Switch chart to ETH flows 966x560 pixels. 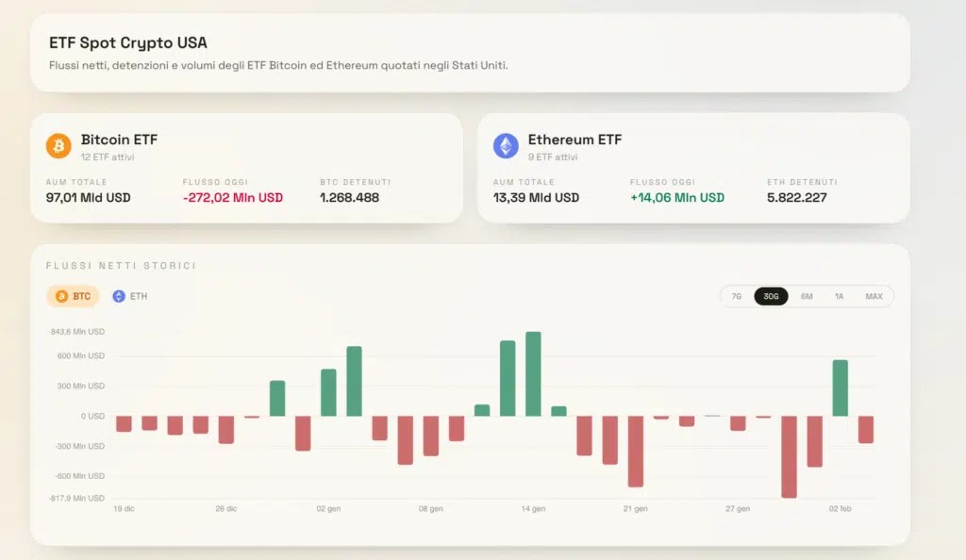130,296
